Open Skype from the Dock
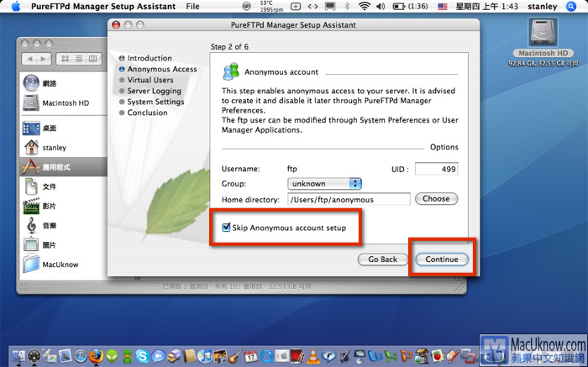588x367 pixels. [143, 356]
